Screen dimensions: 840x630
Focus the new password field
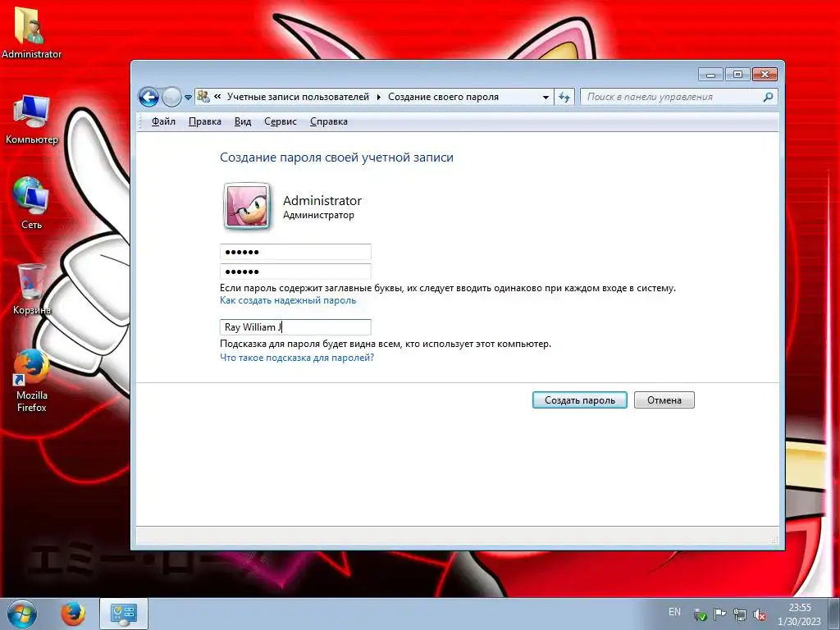click(295, 252)
